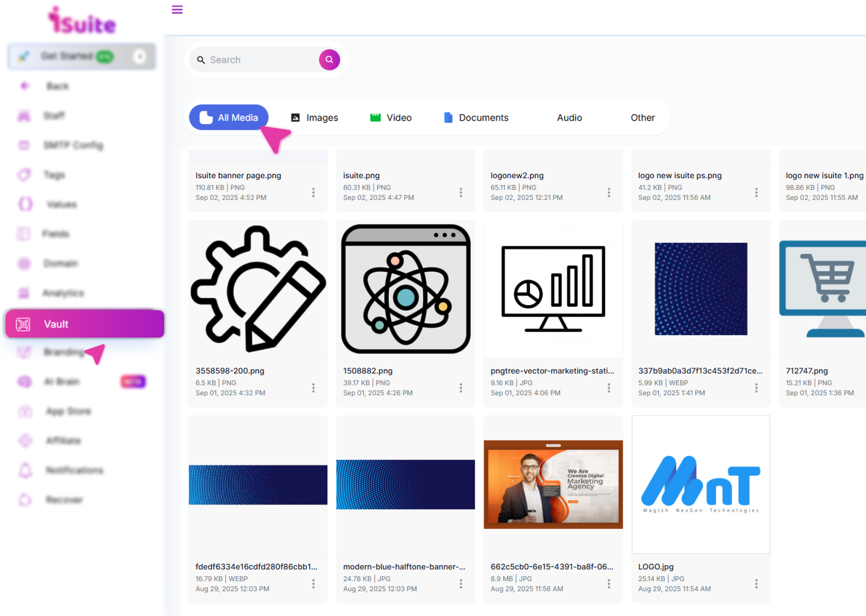The width and height of the screenshot is (866, 616).
Task: Switch to the Video tab
Action: [391, 117]
